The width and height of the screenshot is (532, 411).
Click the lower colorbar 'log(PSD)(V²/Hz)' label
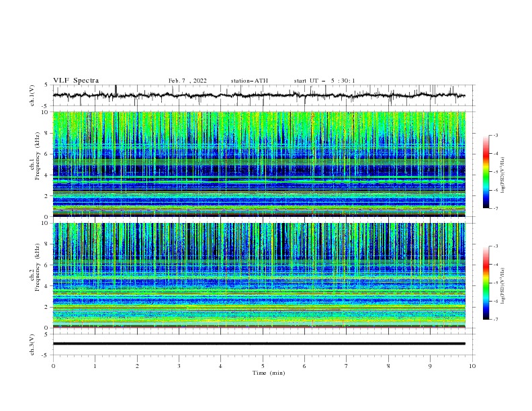click(x=503, y=285)
